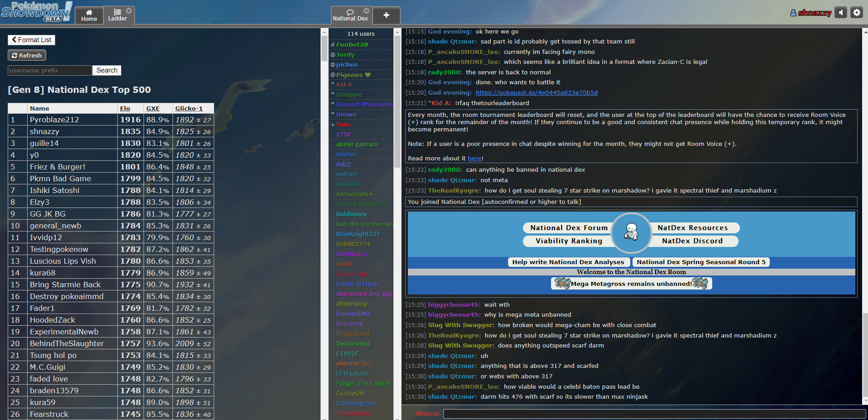
Task: Click guille14 in the ladder table
Action: [44, 143]
